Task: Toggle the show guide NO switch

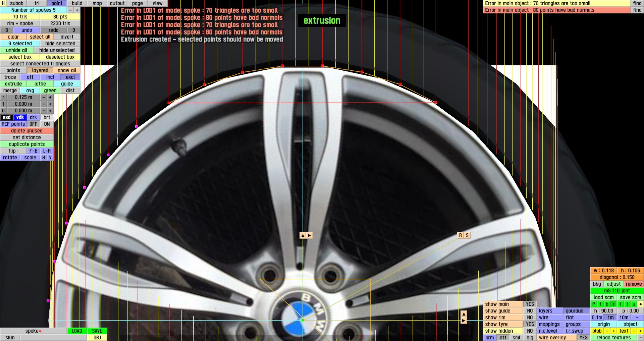Action: [530, 311]
